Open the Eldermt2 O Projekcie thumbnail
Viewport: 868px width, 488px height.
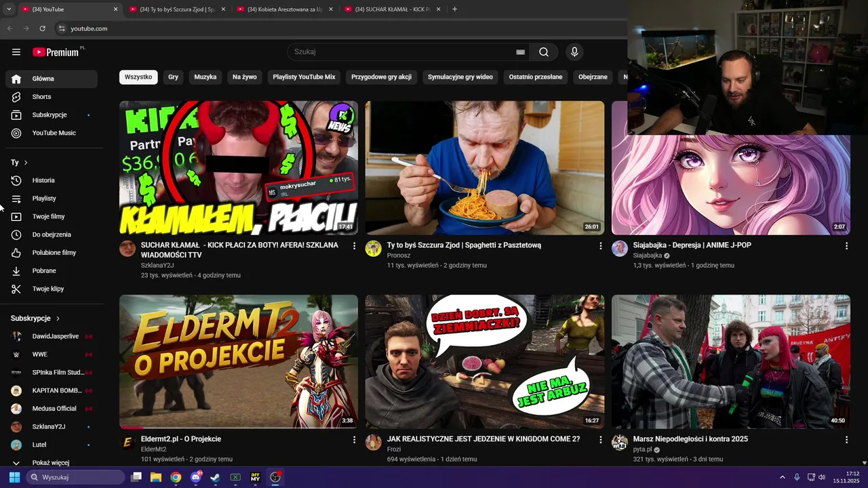point(239,361)
